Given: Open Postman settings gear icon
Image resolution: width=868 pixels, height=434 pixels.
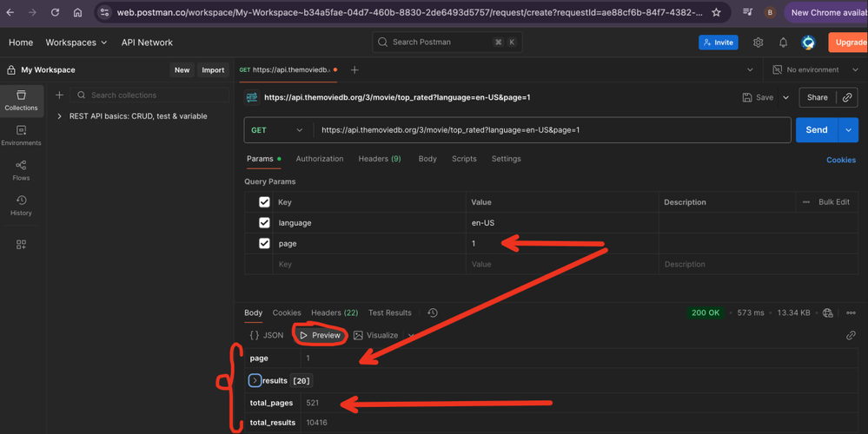Looking at the screenshot, I should [758, 43].
